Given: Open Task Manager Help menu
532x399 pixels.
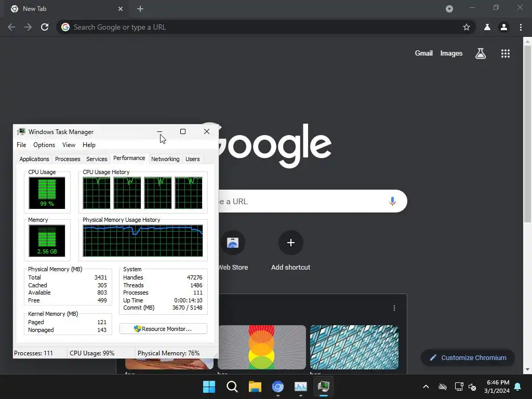Looking at the screenshot, I should 89,145.
